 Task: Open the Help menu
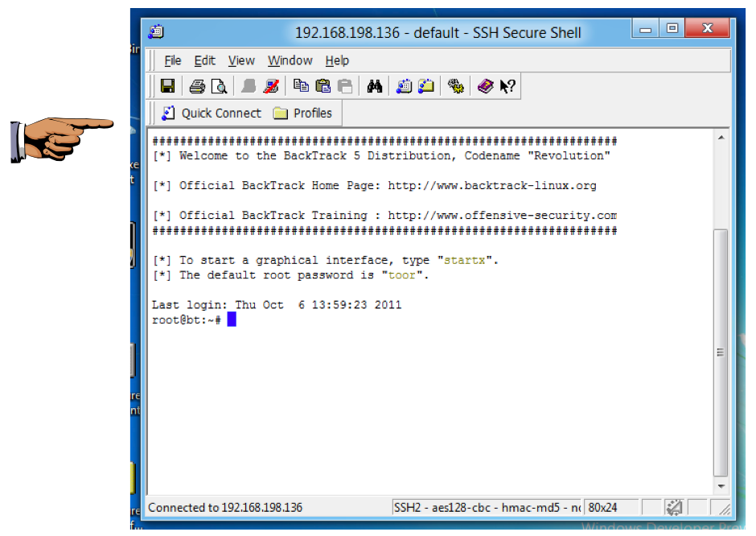pos(337,61)
